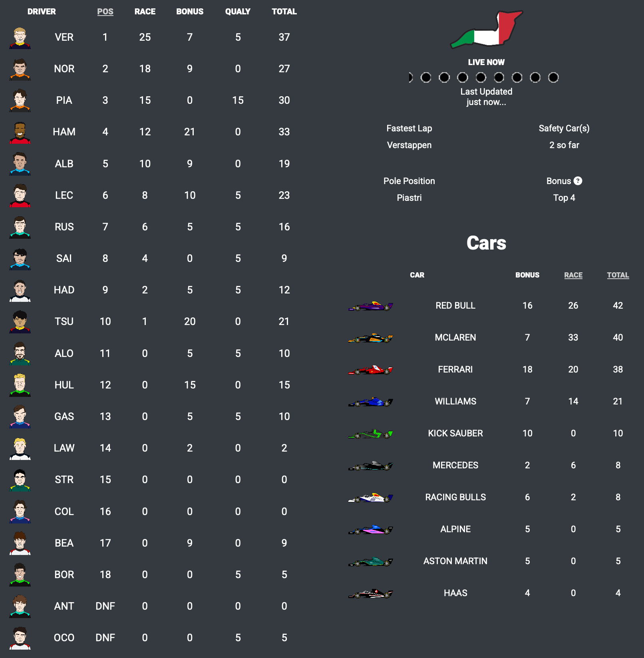Click the WILLIAMS team name
The image size is (644, 658).
point(455,401)
